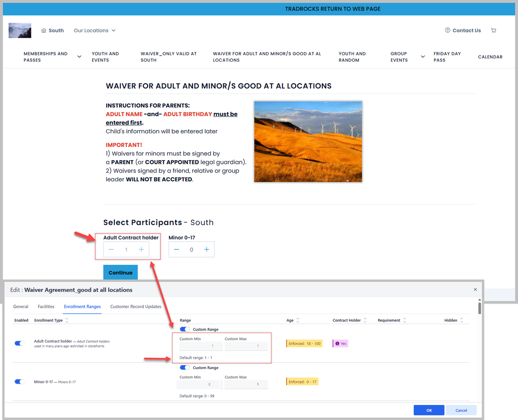The image size is (518, 420).
Task: Click the Minor Custom Max input field
Action: [246, 384]
